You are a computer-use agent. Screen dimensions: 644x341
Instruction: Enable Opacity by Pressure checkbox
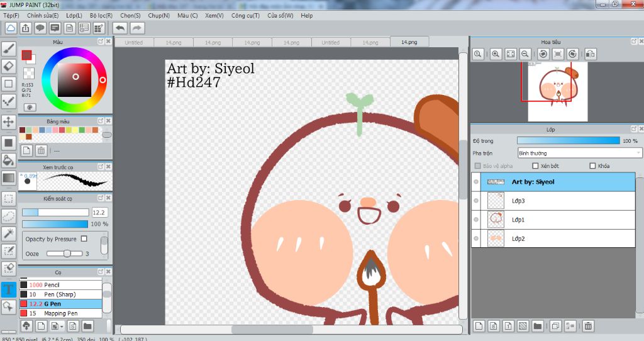[84, 238]
